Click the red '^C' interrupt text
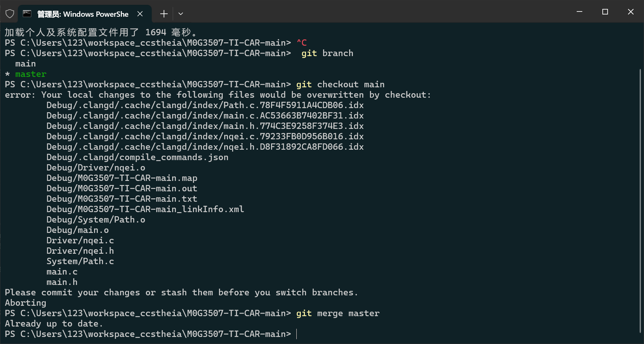 pyautogui.click(x=302, y=43)
